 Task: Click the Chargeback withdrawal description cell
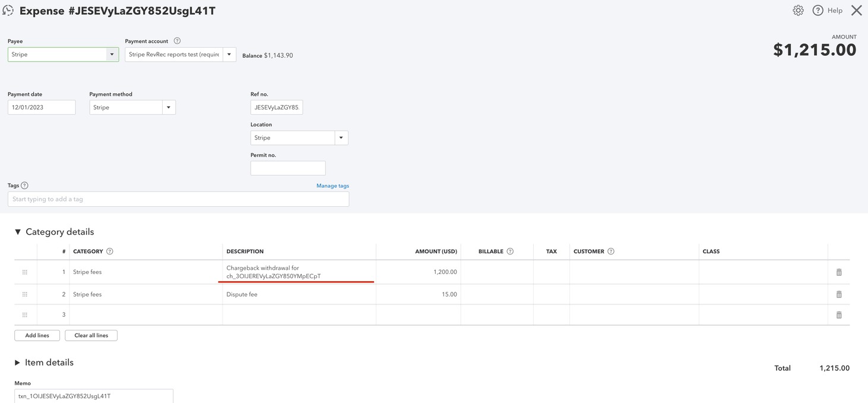tap(299, 272)
